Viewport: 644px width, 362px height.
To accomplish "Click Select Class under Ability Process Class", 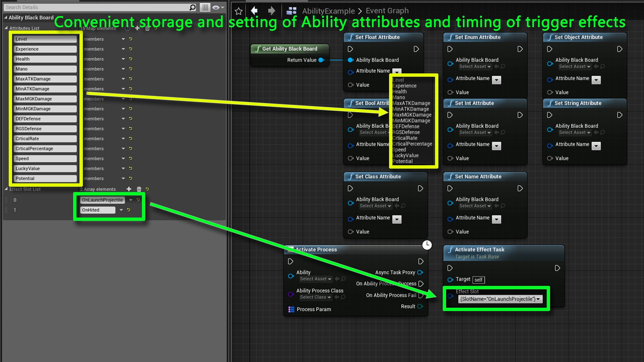I will 315,297.
